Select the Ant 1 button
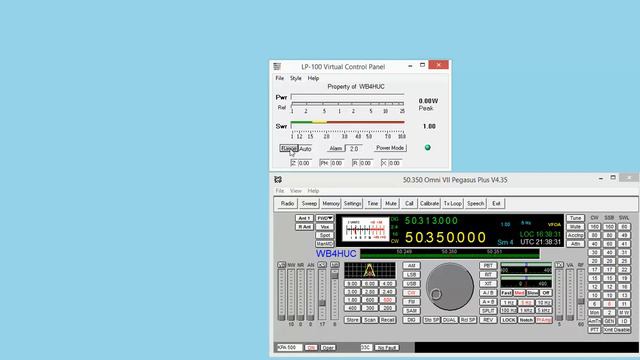 point(304,218)
